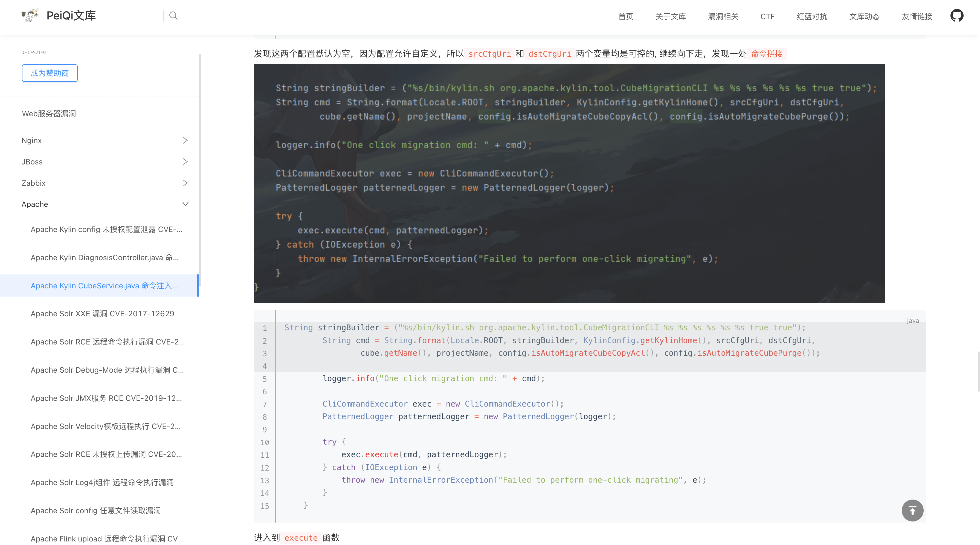Open the 红蓝对抗 navigation menu
980x545 pixels.
[811, 16]
